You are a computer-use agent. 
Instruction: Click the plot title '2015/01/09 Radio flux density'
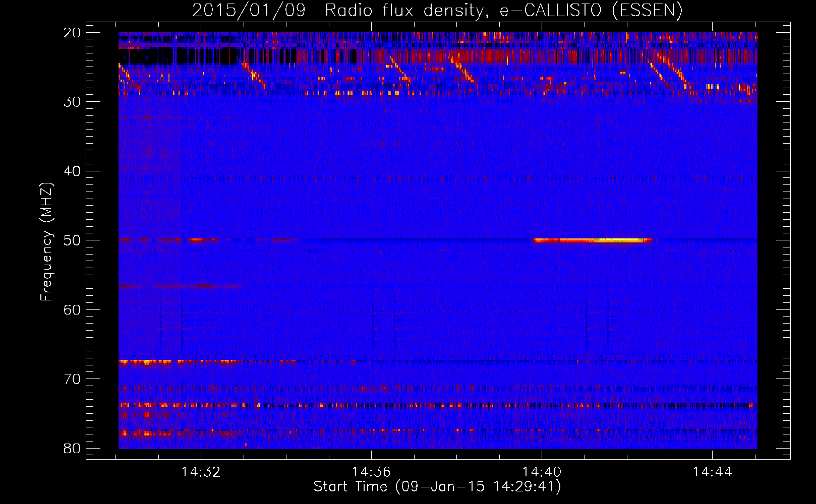coord(437,10)
